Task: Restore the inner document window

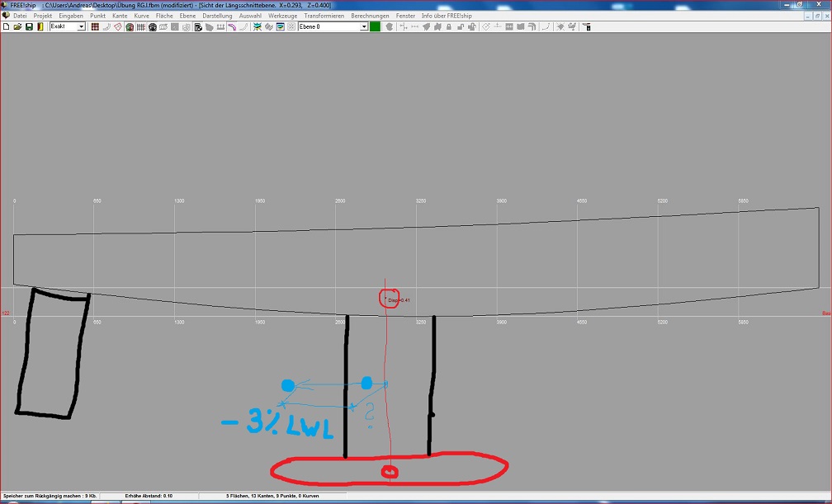Action: (816, 16)
